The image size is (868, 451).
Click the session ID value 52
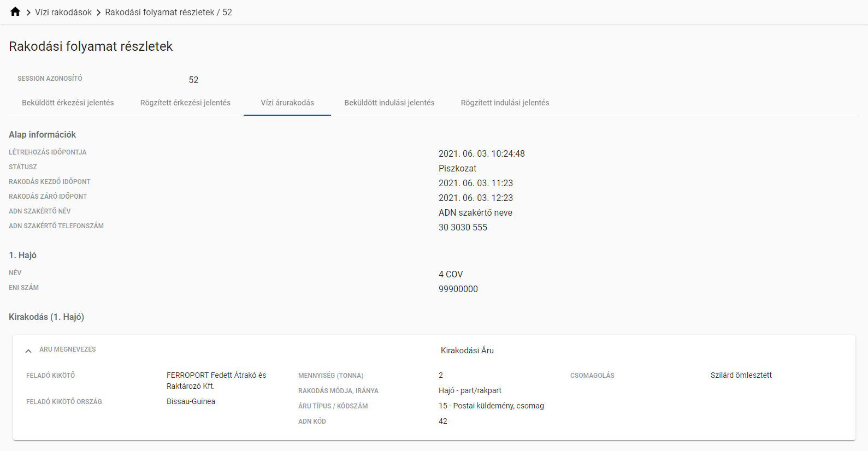pyautogui.click(x=193, y=80)
